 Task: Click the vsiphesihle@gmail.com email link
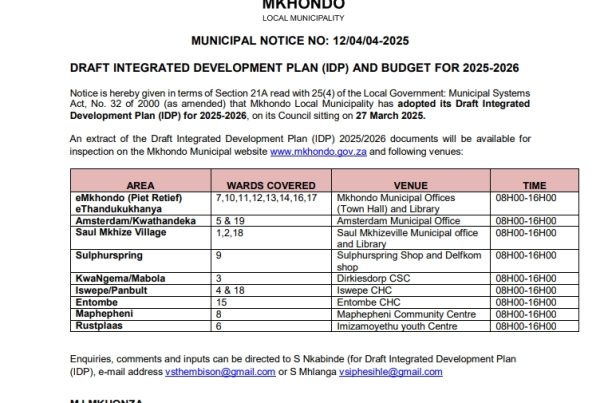[391, 372]
